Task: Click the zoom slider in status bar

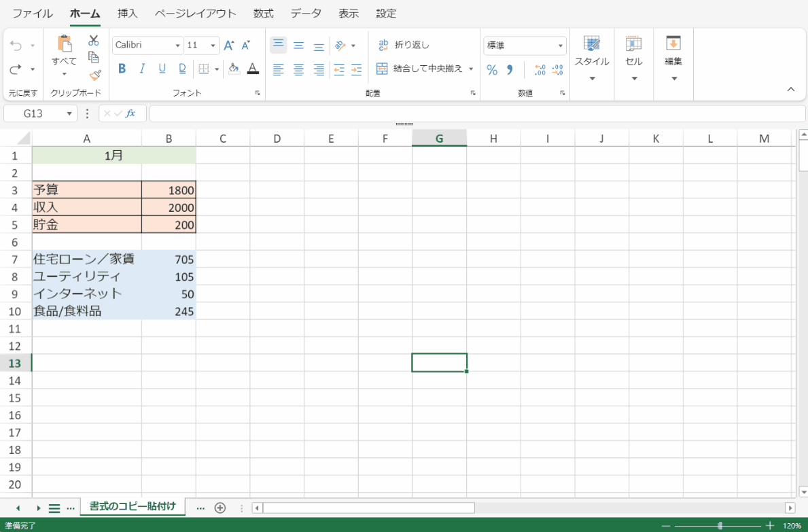Action: coord(720,526)
